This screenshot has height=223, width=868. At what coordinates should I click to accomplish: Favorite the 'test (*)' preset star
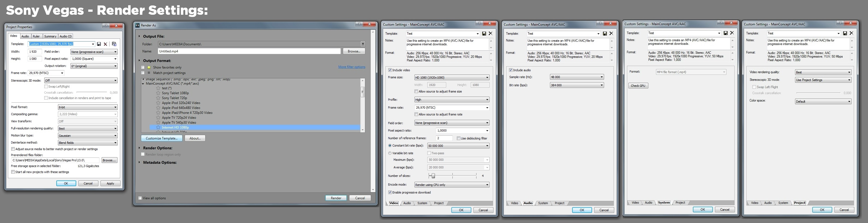pos(158,88)
